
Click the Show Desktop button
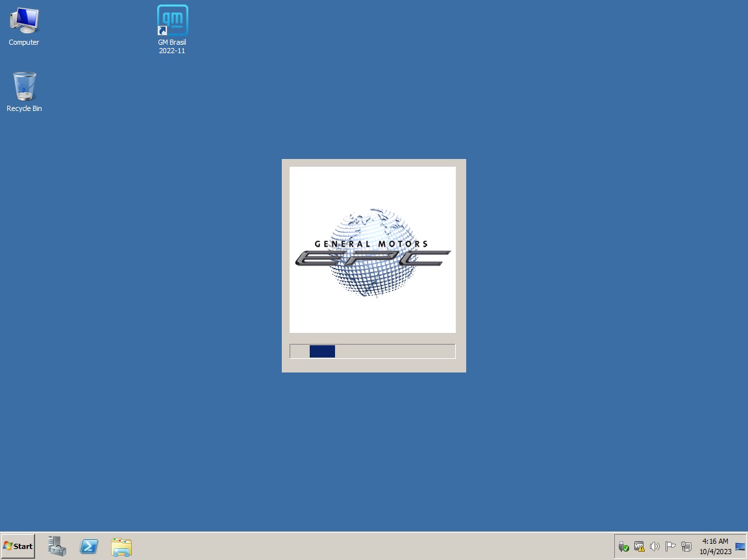coord(740,546)
